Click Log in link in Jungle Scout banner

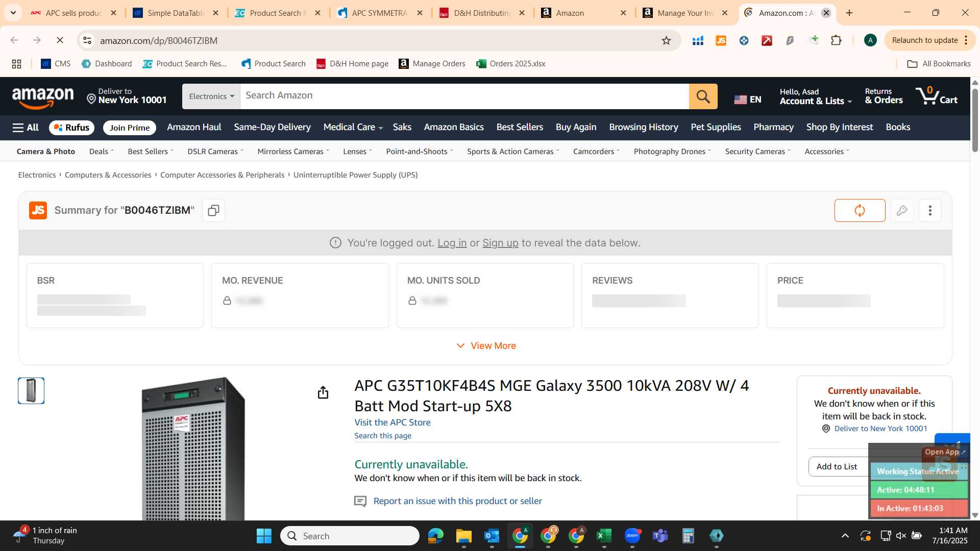452,243
